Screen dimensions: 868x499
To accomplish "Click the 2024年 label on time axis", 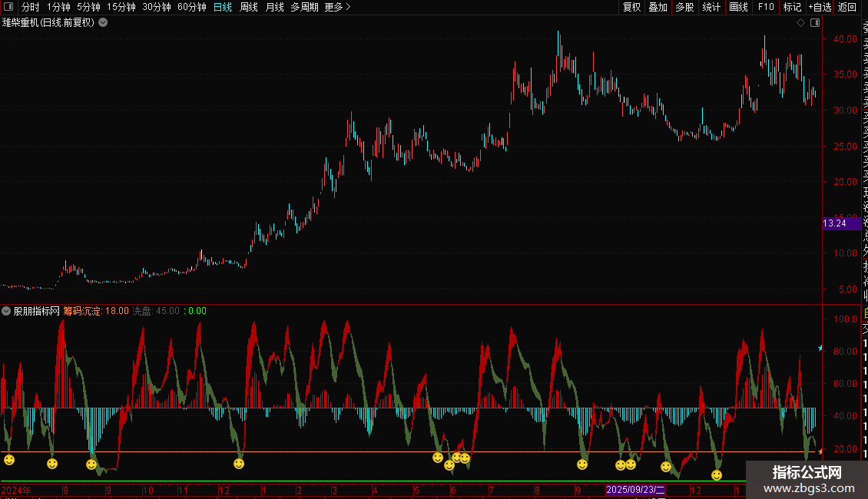I will pyautogui.click(x=16, y=490).
